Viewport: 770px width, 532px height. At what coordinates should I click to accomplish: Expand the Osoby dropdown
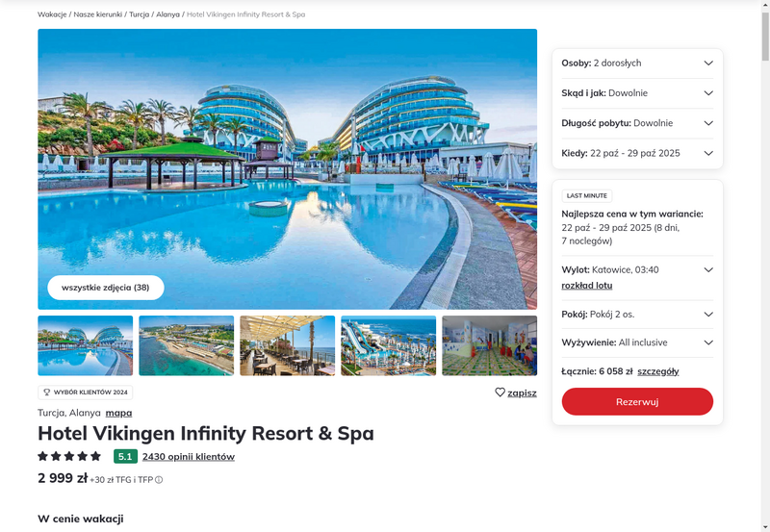tap(637, 63)
